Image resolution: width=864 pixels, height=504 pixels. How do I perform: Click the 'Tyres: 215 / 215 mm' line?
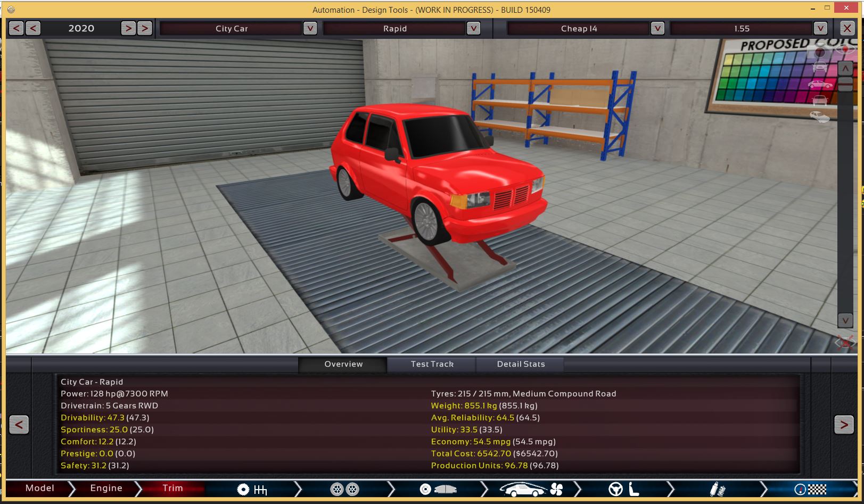click(523, 394)
